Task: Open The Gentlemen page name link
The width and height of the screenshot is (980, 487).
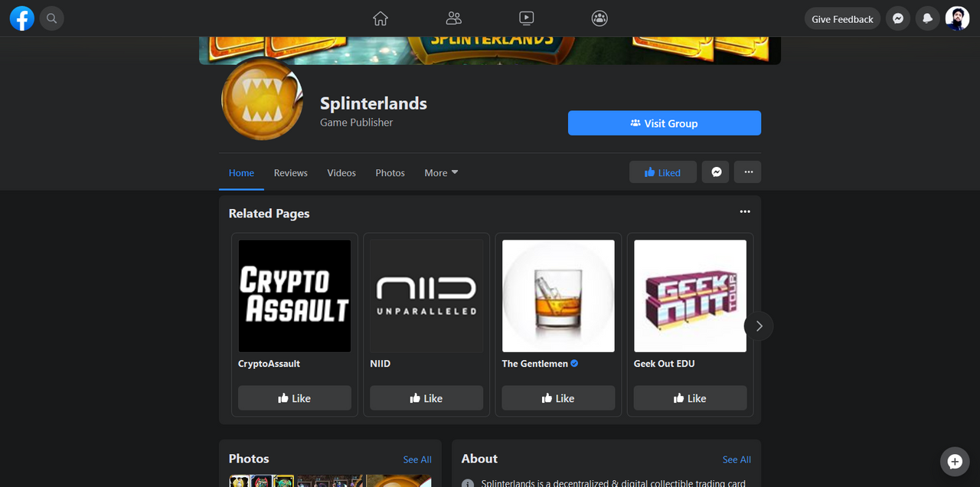Action: pos(535,364)
